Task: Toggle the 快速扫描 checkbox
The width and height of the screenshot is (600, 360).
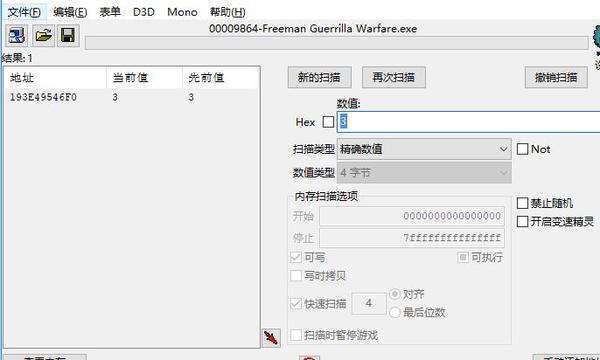Action: 296,304
